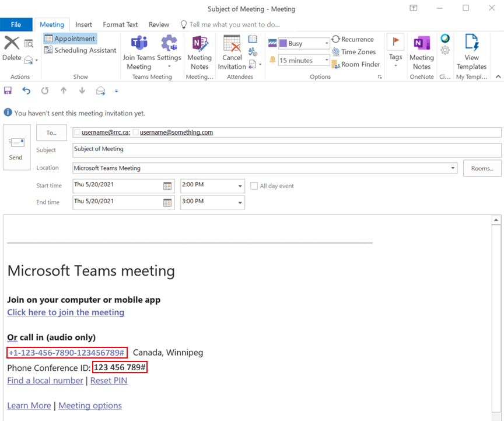Click the Undo arrow in quick access toolbar
This screenshot has height=421, width=504.
point(26,91)
